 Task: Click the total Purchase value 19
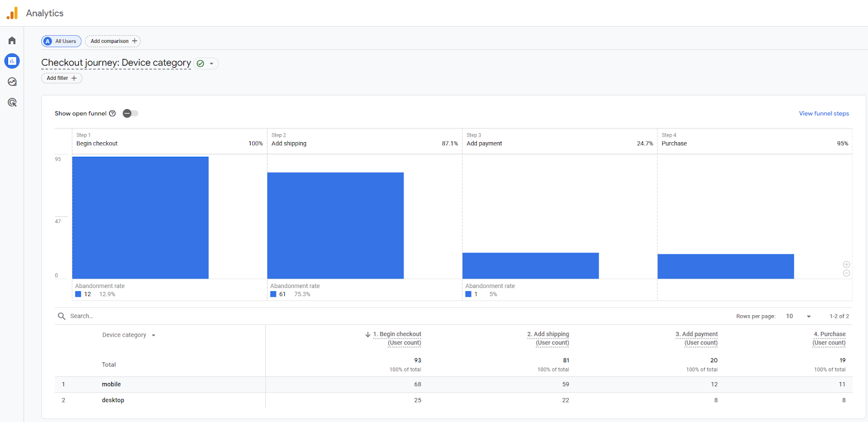(x=843, y=361)
